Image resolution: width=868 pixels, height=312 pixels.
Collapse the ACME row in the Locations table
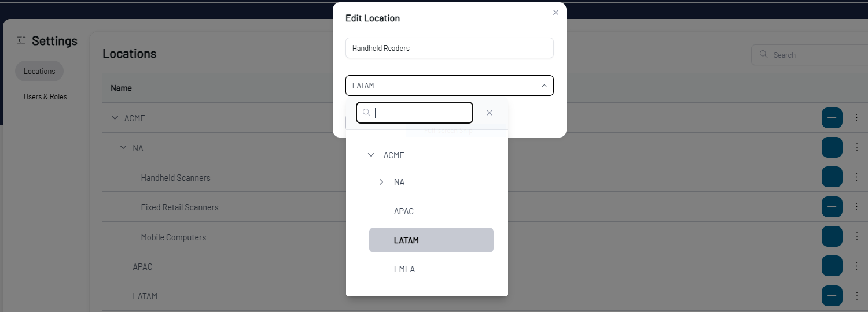pyautogui.click(x=114, y=118)
